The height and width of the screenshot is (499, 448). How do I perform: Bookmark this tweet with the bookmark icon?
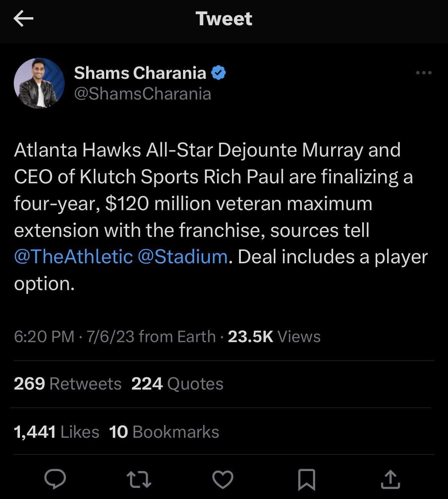[x=306, y=479]
